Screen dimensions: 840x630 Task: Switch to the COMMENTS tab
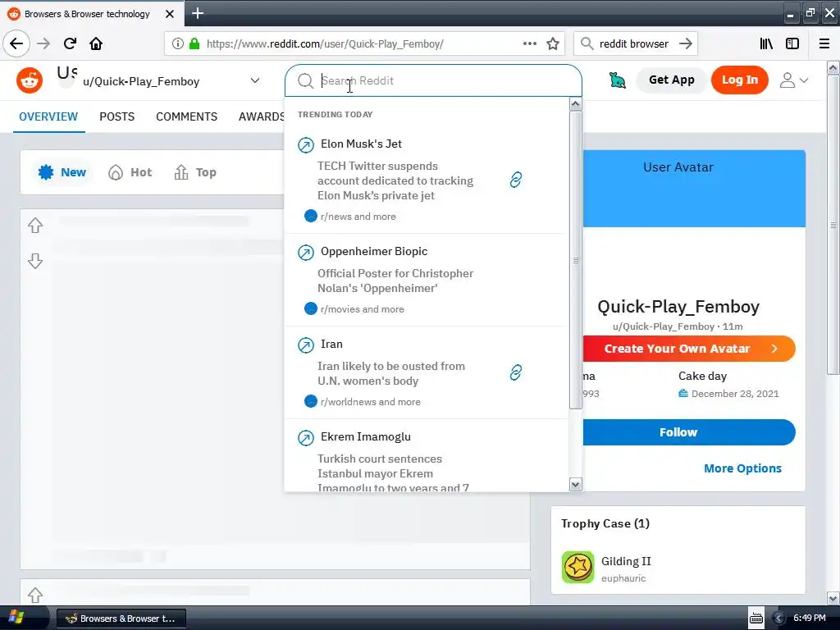tap(186, 116)
